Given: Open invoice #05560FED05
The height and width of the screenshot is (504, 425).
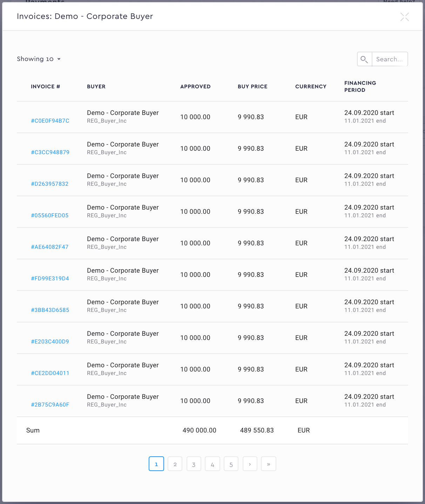Looking at the screenshot, I should pos(50,216).
